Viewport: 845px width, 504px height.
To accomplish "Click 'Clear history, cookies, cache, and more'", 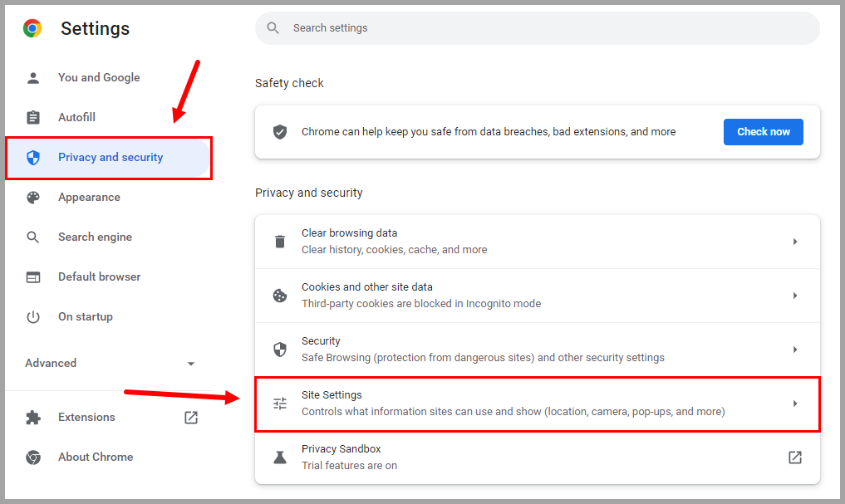I will [394, 250].
